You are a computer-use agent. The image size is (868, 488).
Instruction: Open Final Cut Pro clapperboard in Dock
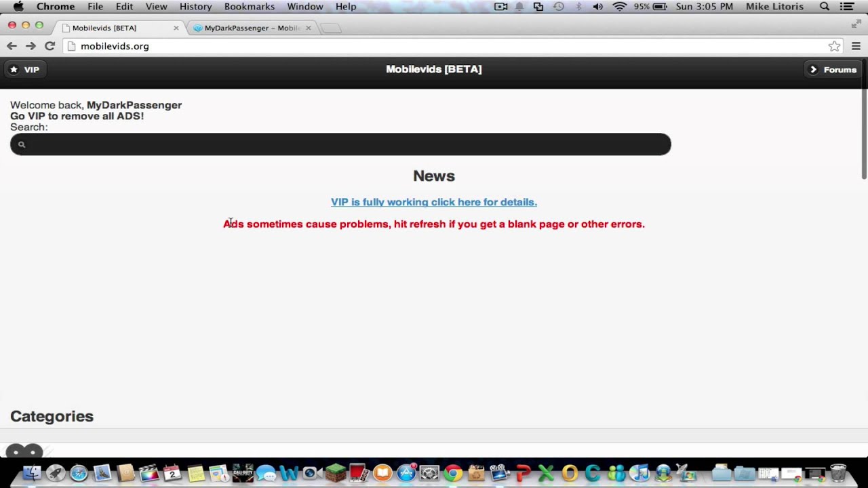pyautogui.click(x=149, y=472)
